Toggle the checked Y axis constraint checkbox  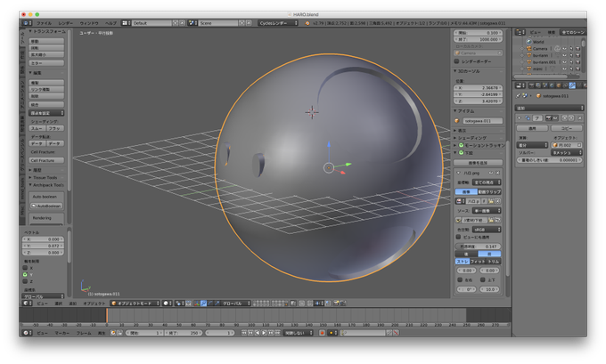[25, 274]
